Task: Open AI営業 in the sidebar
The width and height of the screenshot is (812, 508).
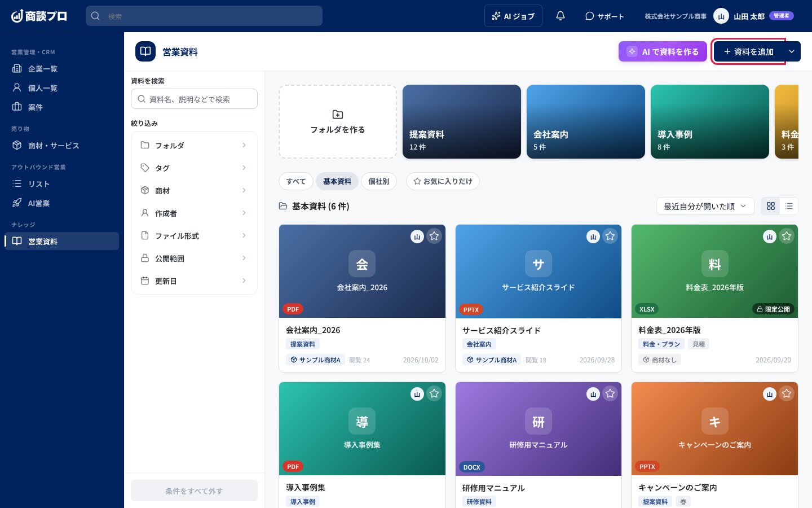Action: 62,203
